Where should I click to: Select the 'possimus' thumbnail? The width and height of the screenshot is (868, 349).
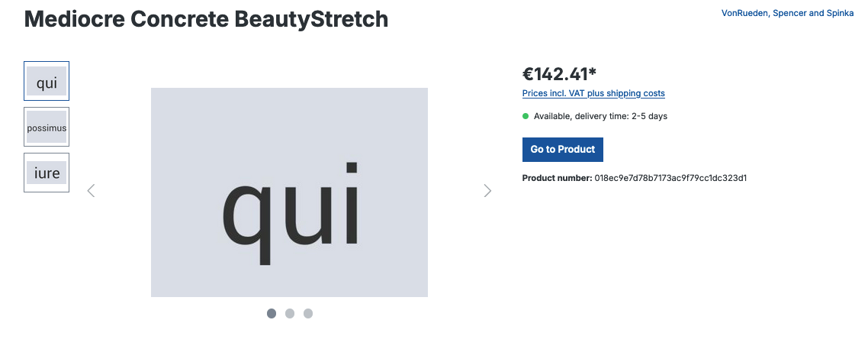pos(47,127)
